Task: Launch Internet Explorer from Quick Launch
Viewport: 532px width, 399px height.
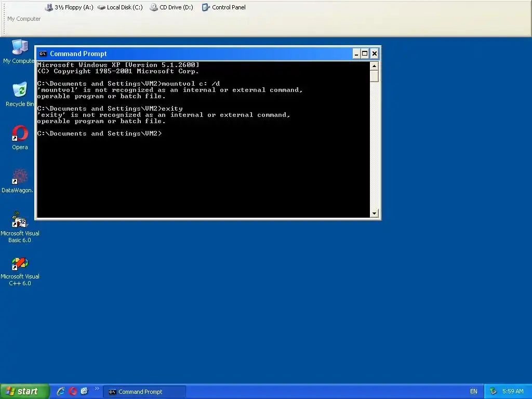Action: [x=61, y=391]
